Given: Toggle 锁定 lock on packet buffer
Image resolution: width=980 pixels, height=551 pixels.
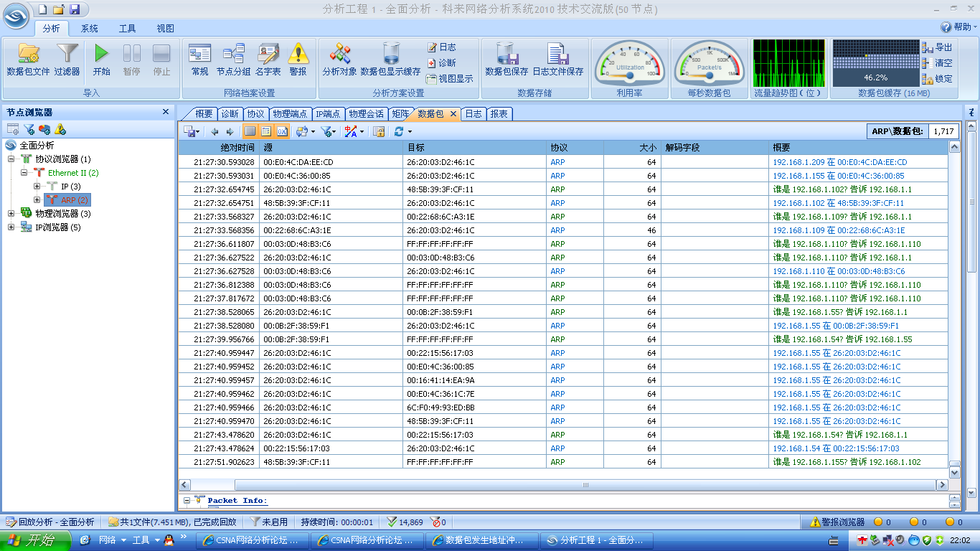Looking at the screenshot, I should (x=938, y=79).
